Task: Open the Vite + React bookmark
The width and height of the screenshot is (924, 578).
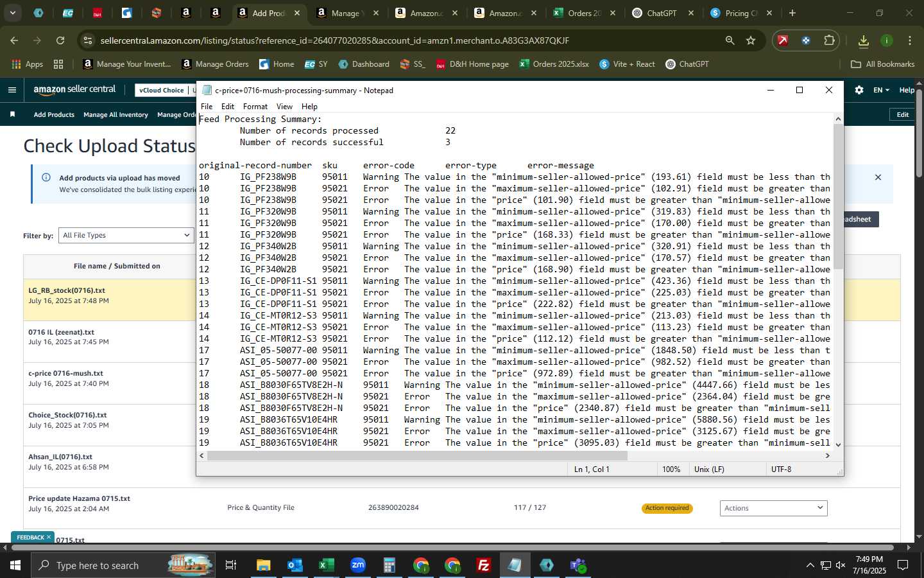Action: click(x=627, y=64)
